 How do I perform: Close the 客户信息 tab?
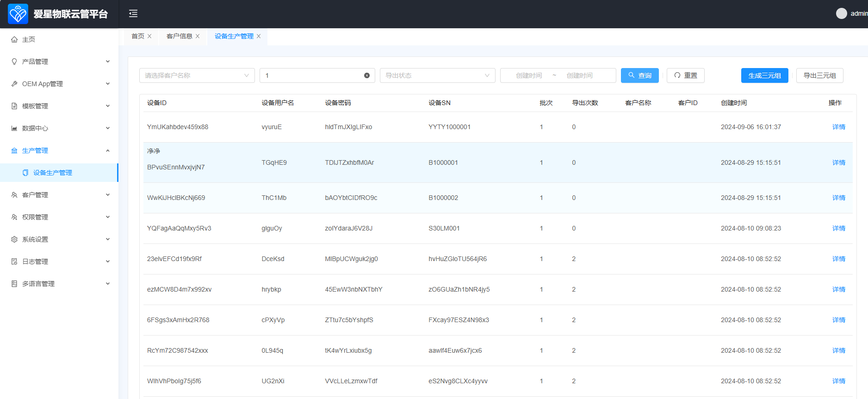coord(198,36)
